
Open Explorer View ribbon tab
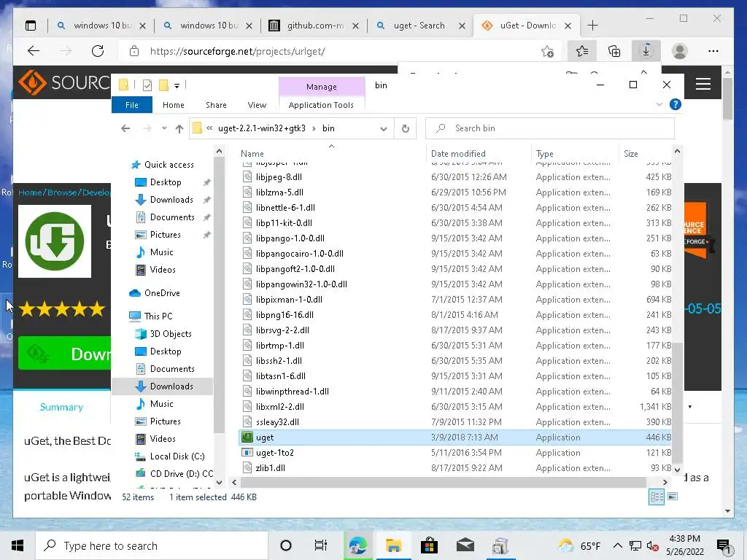(257, 105)
